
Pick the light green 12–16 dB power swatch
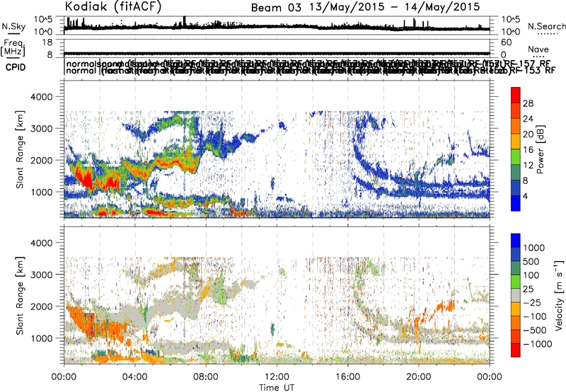pyautogui.click(x=516, y=157)
